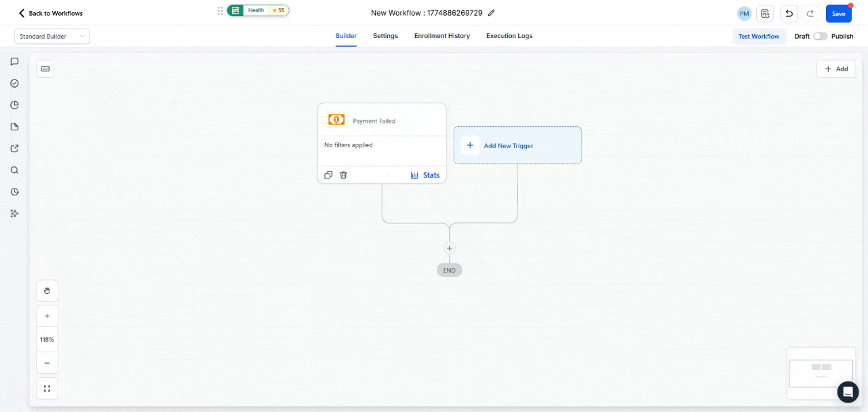Click the 118% zoom level
Image resolution: width=868 pixels, height=412 pixels.
47,339
